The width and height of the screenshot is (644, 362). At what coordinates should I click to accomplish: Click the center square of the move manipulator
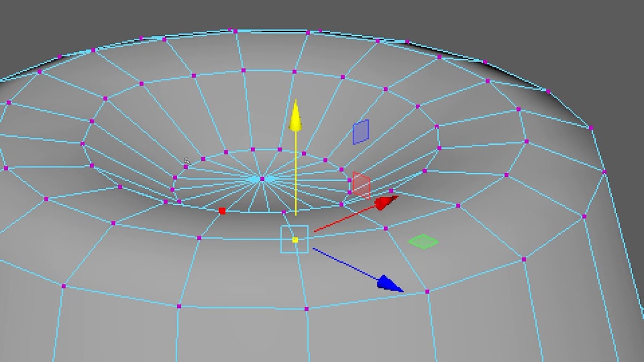(x=295, y=239)
